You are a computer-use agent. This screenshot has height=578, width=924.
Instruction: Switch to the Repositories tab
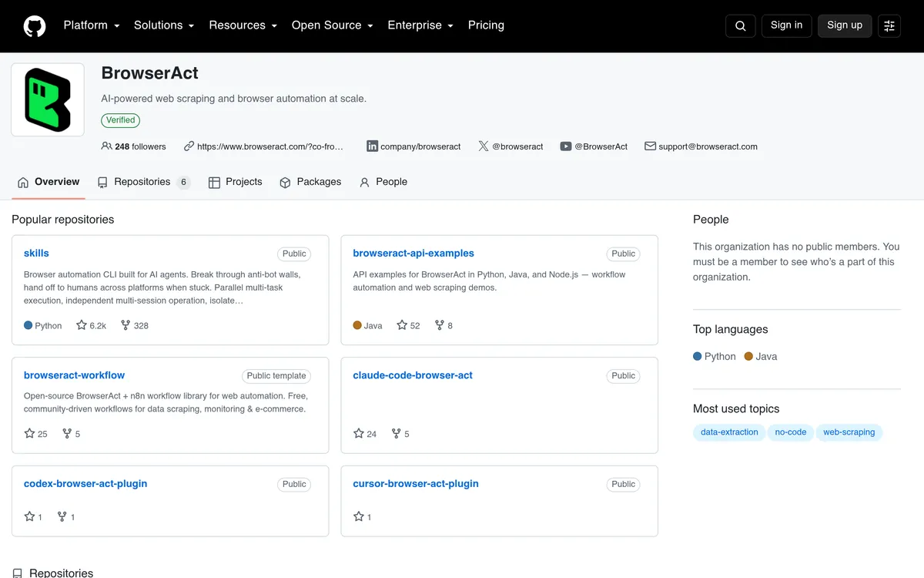[144, 182]
